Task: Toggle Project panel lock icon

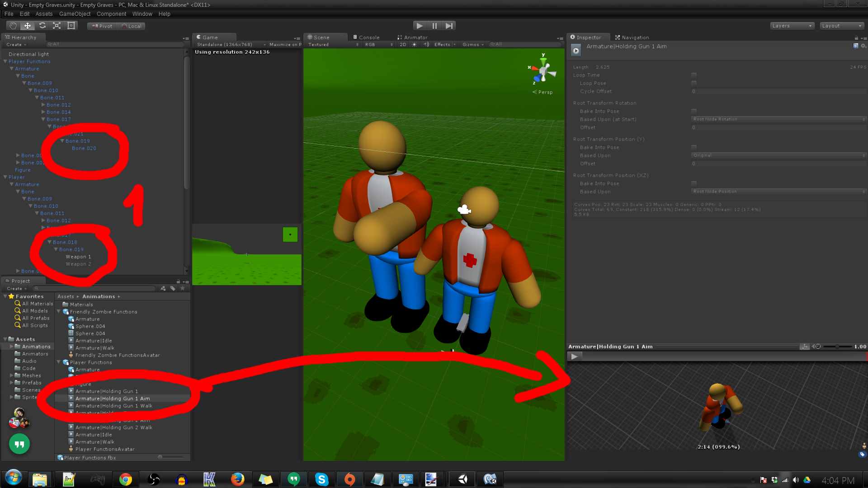Action: 178,281
